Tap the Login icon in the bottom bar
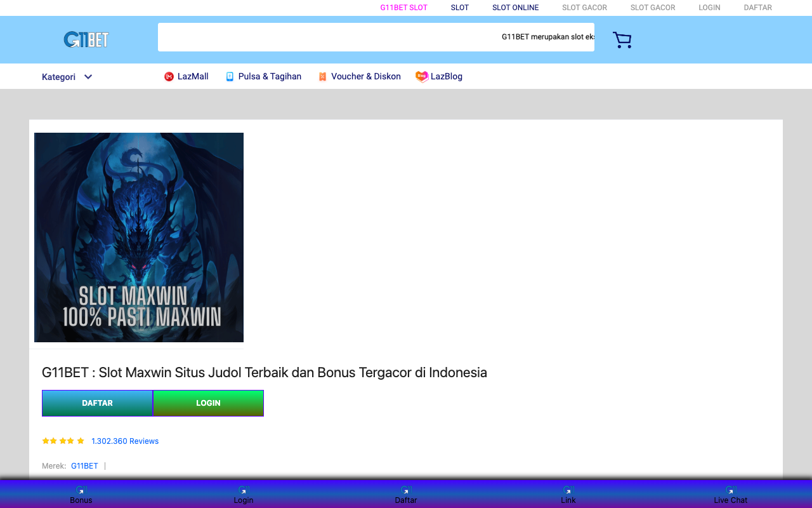The image size is (812, 508). 244,490
